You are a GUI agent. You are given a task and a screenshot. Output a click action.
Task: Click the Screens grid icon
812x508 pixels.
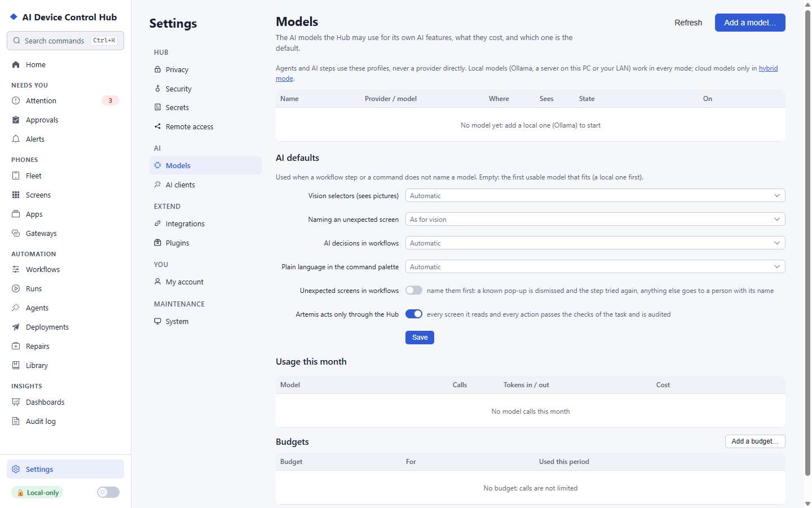(x=16, y=195)
